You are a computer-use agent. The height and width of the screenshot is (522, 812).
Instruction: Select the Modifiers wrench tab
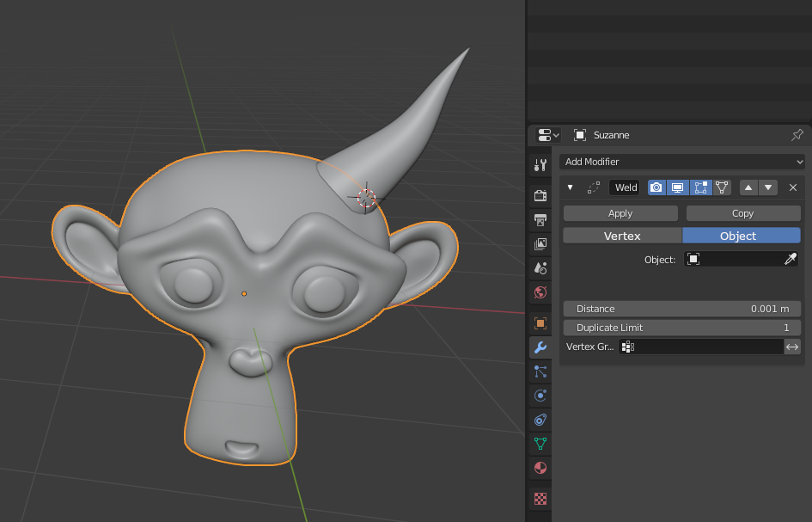[540, 347]
